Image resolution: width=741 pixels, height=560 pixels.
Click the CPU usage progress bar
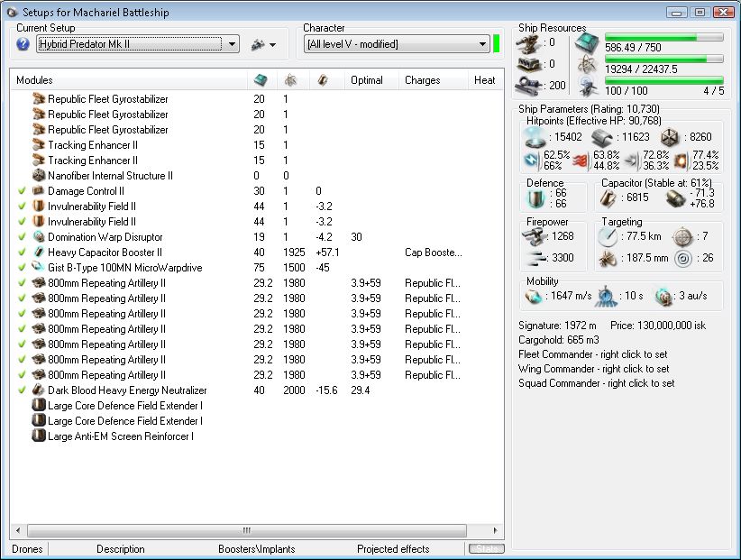point(664,37)
